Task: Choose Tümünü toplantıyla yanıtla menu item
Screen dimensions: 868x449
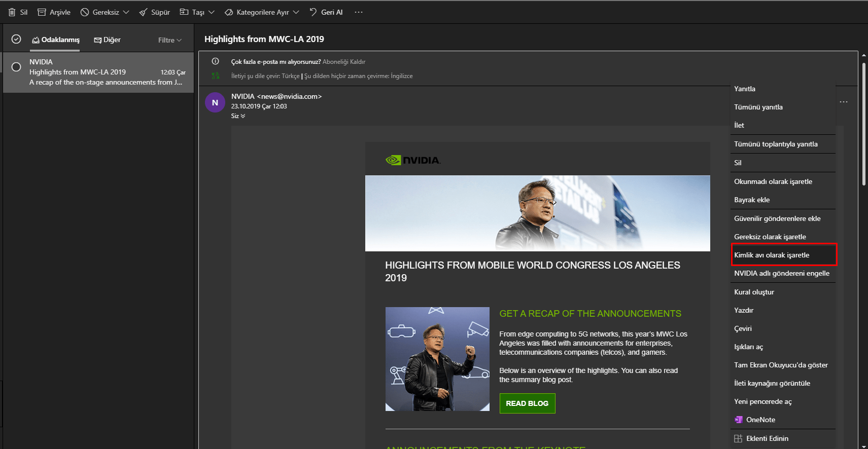Action: (783, 144)
